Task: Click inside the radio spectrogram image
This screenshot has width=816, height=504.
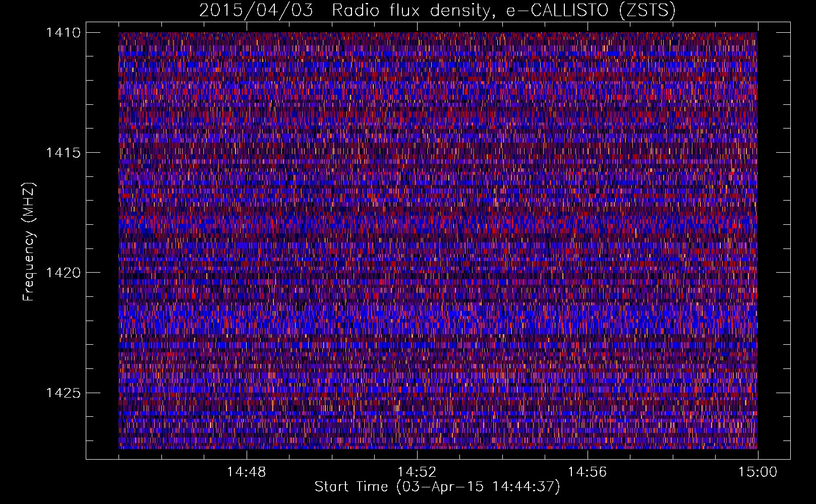Action: [438, 240]
